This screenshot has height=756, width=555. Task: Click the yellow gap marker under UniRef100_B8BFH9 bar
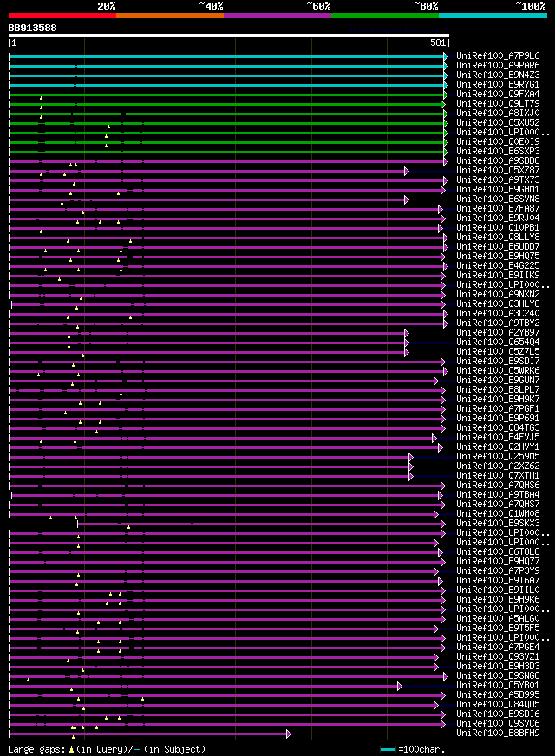pos(73,737)
